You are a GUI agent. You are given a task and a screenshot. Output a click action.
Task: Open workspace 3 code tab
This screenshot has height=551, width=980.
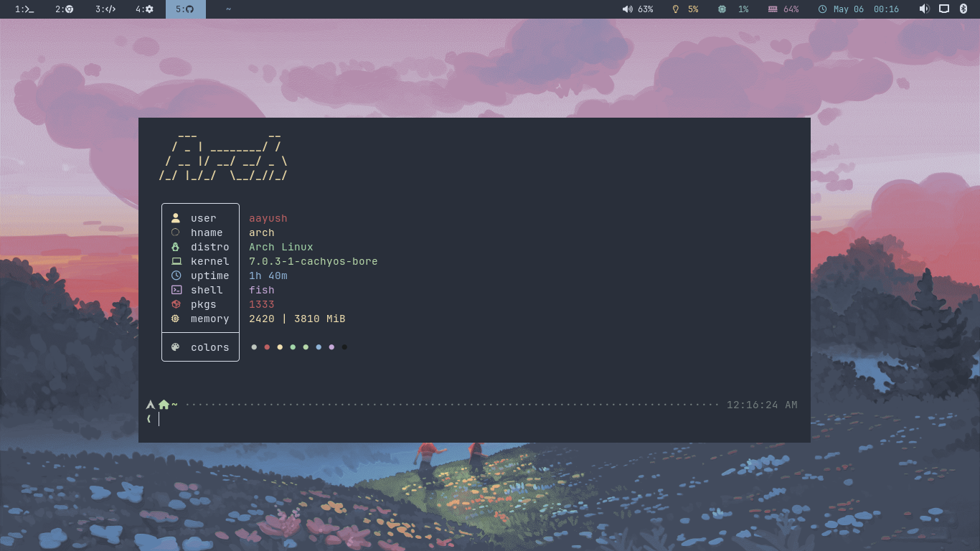pyautogui.click(x=105, y=9)
